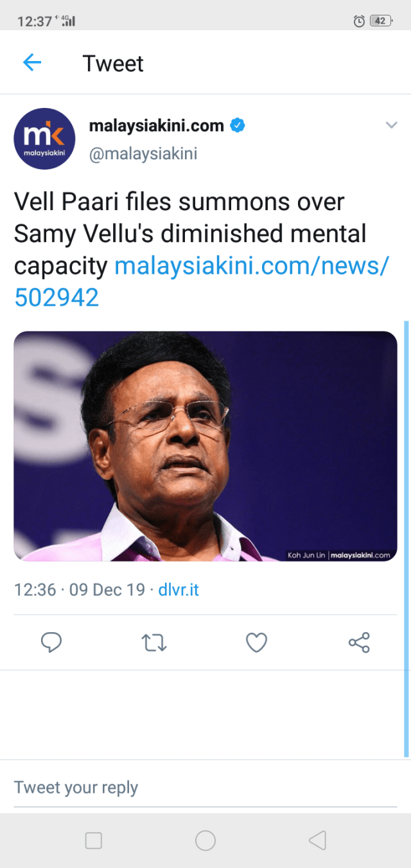Tap the 12:36 · 09 Dec 19 timestamp
This screenshot has width=411, height=868.
80,590
